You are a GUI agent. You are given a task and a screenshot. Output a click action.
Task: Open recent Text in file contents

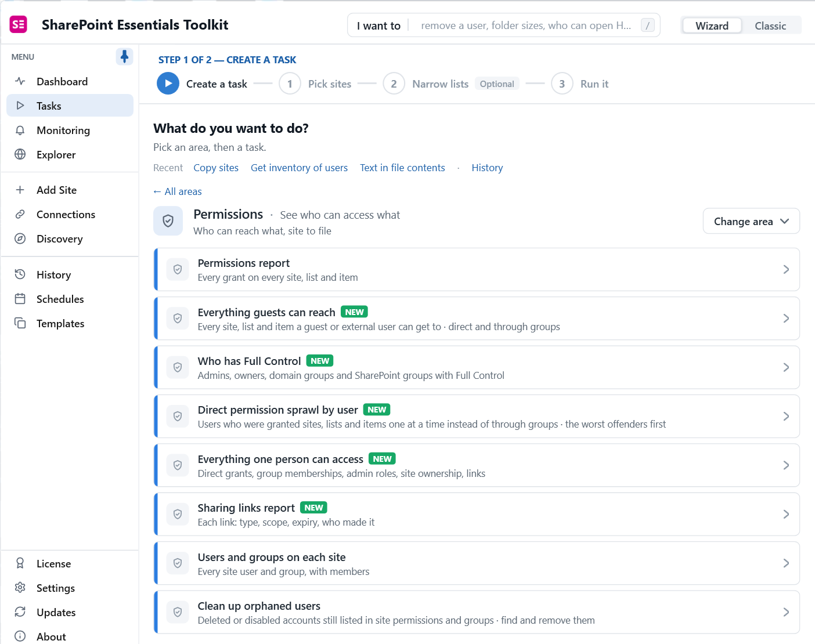click(x=402, y=168)
